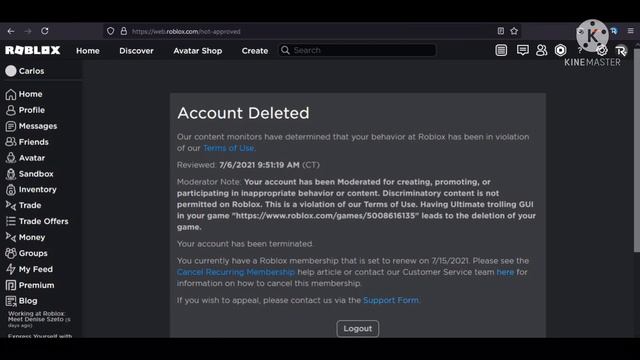640x360 pixels.
Task: Click the reviewed date 7/6/2021 9:51:19 AM
Action: [259, 165]
